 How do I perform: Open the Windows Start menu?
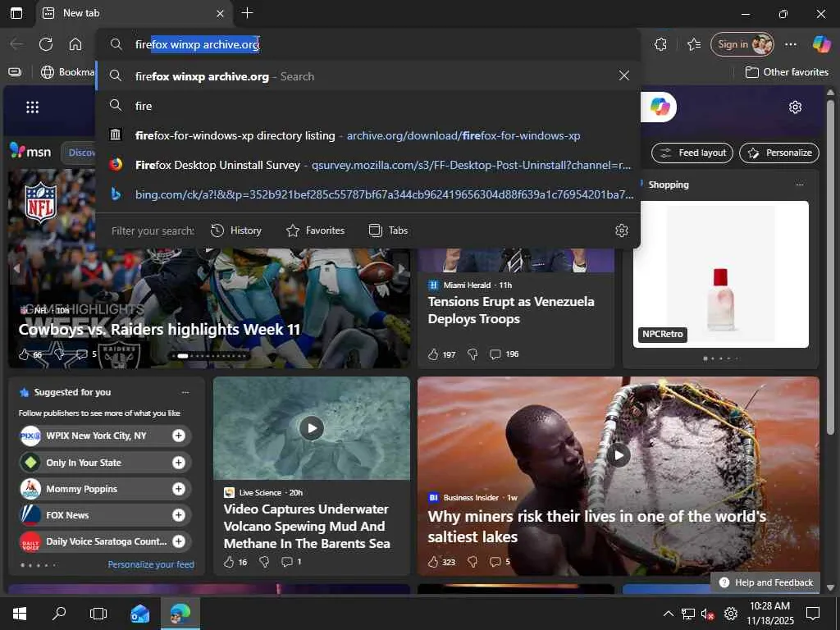(20, 614)
